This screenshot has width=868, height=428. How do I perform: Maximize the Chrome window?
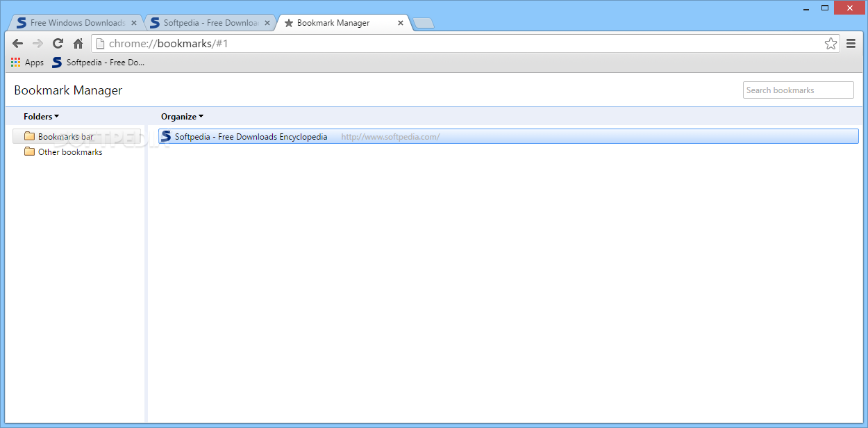click(825, 7)
